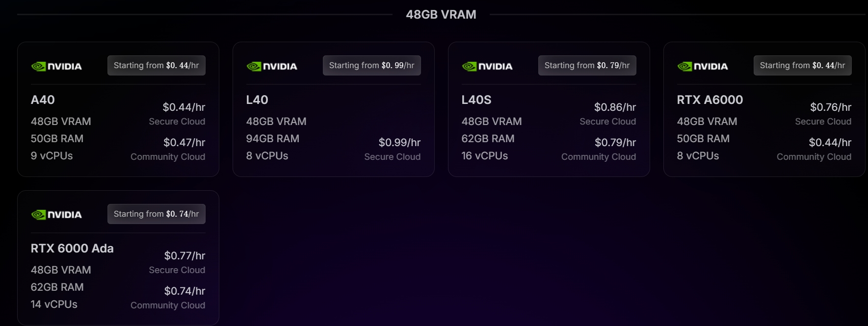Click the NVIDIA logo on A40 card
Viewport: 868px width, 326px height.
56,66
